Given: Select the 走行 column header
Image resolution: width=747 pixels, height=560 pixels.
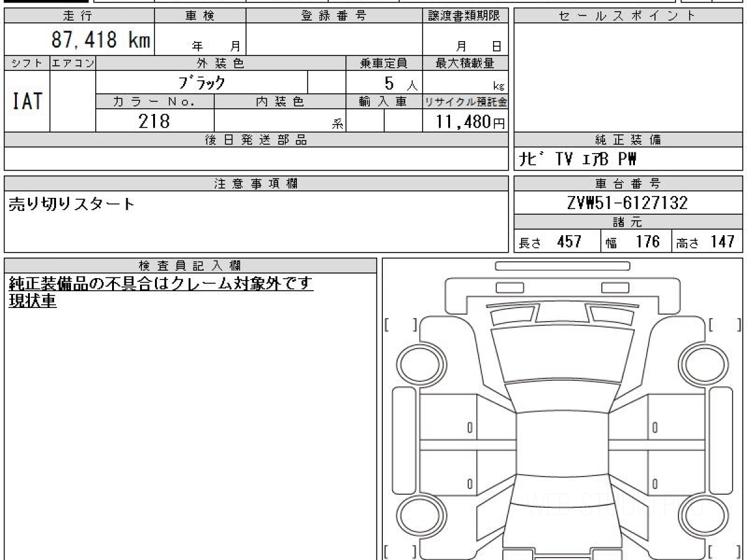Looking at the screenshot, I should coord(78,16).
